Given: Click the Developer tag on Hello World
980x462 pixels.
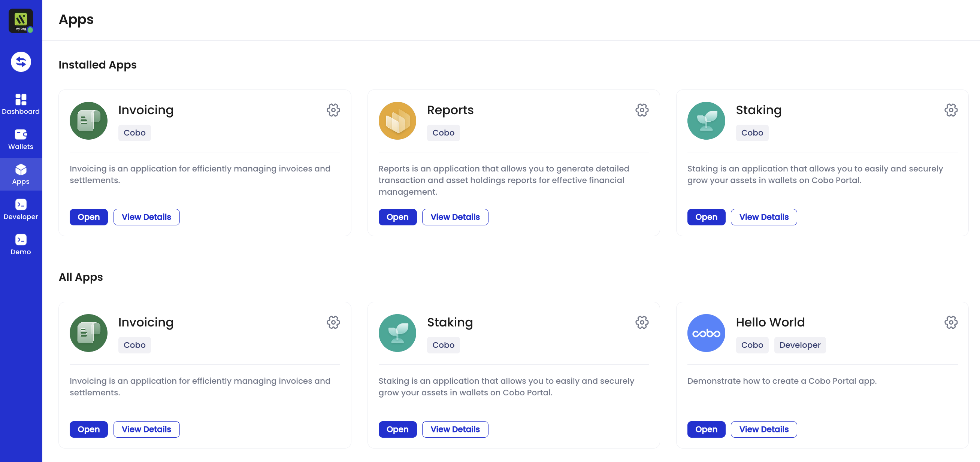Looking at the screenshot, I should [800, 345].
